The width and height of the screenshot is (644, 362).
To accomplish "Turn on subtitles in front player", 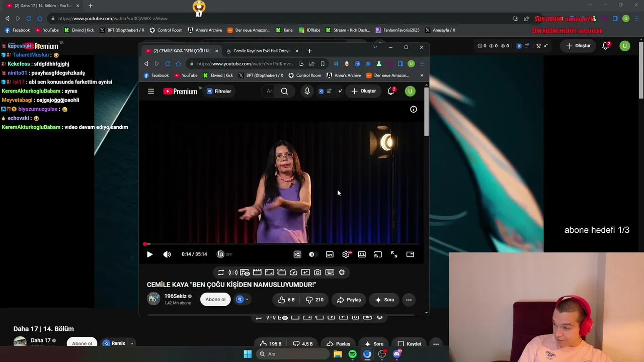I will coord(330,254).
